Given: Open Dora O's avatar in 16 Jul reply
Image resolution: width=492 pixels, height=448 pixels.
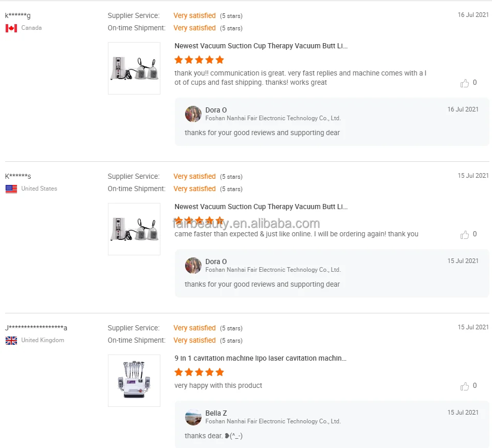Looking at the screenshot, I should (x=193, y=114).
